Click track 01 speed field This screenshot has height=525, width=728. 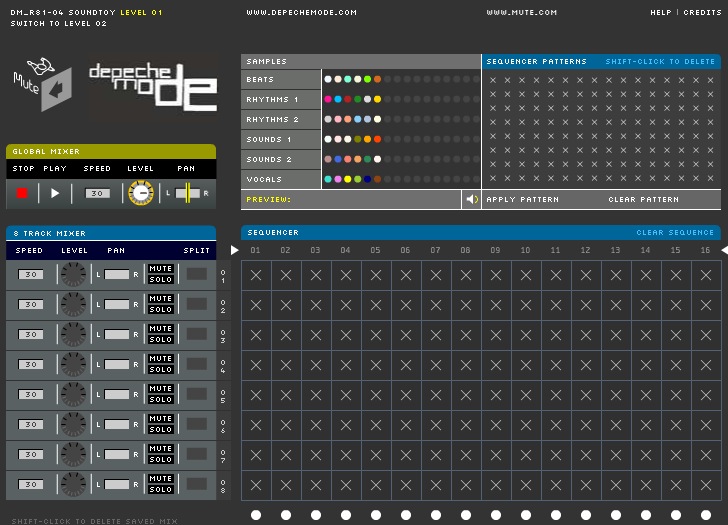coord(31,274)
